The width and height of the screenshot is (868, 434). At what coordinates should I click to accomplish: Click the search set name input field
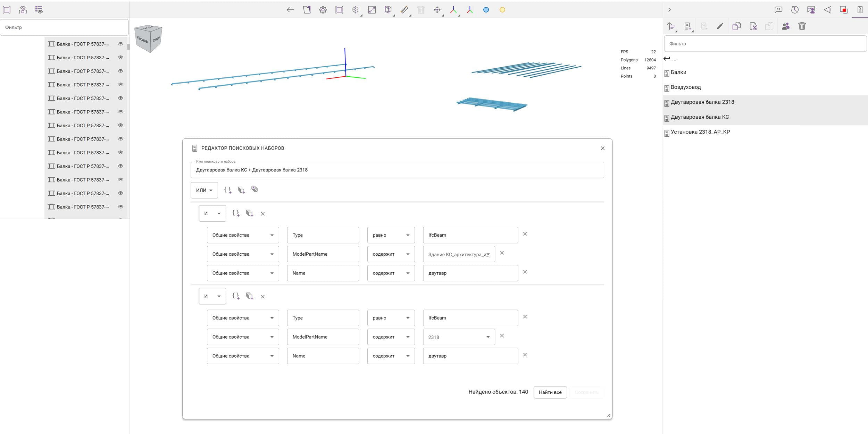click(x=397, y=170)
